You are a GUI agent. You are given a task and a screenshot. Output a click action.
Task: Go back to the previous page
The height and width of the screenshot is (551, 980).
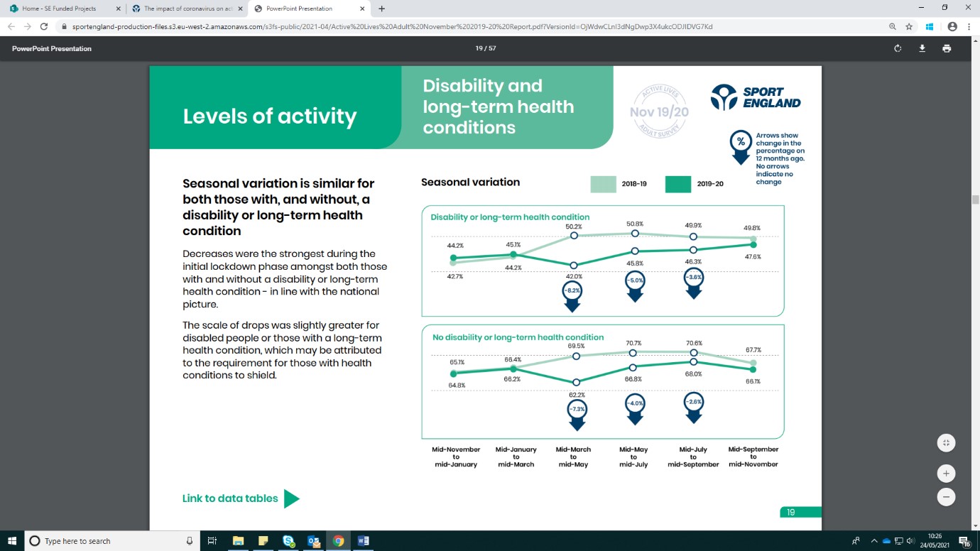(11, 26)
